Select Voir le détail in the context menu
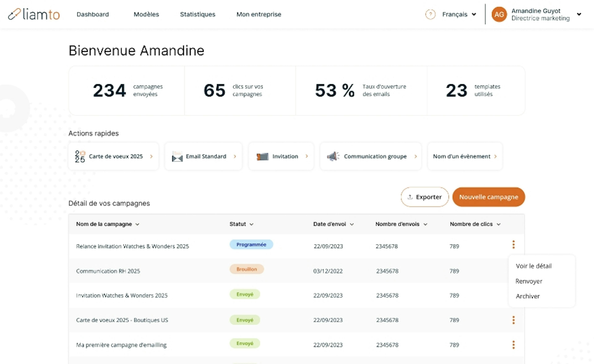The width and height of the screenshot is (594, 364). [x=534, y=266]
